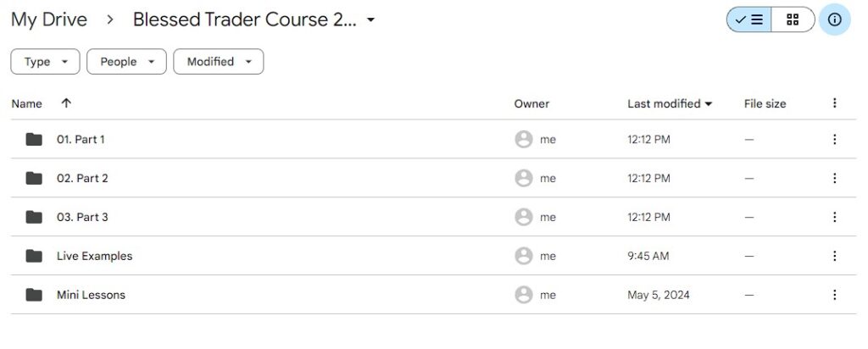Click the column header more options icon
868x349 pixels.
[834, 103]
